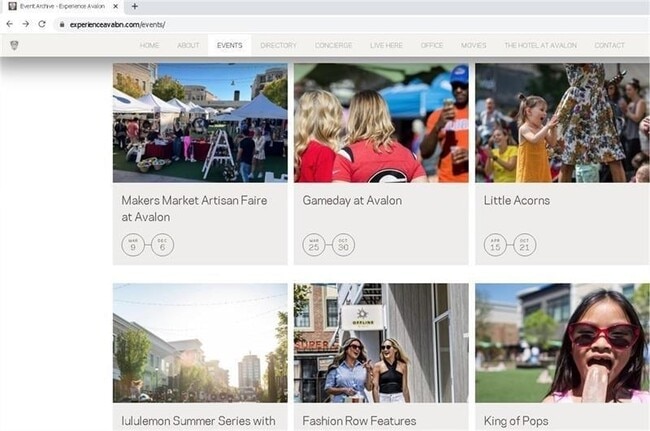Click the Little Acorns event photo
Image resolution: width=650 pixels, height=431 pixels.
pyautogui.click(x=562, y=123)
